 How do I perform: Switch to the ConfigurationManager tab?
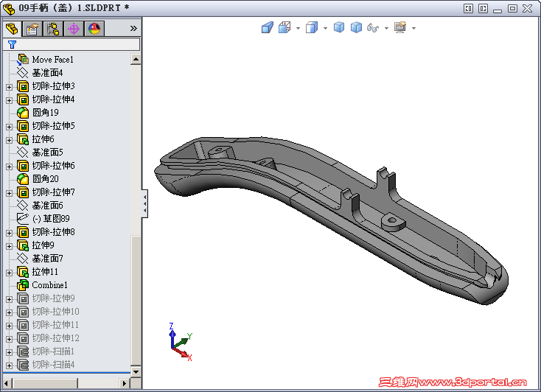[x=53, y=29]
